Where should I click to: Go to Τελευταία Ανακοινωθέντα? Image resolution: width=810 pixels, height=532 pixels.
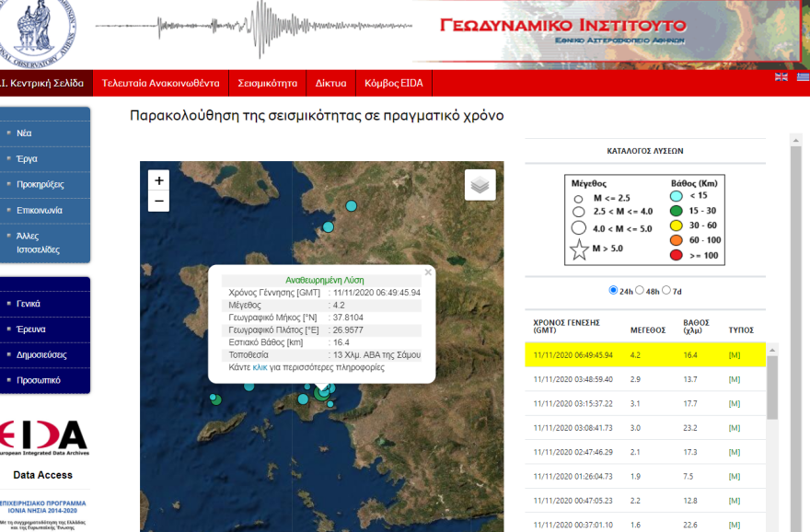[x=164, y=83]
